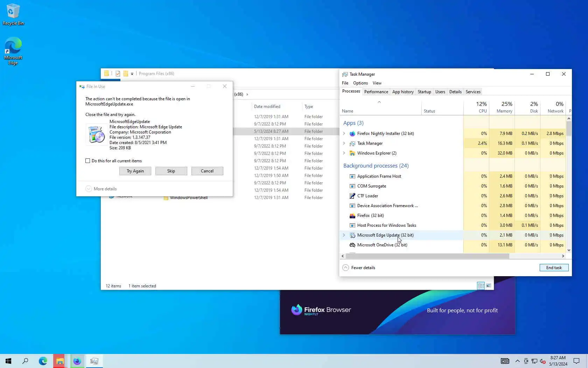The width and height of the screenshot is (588, 368).
Task: Click Skip in the File In Use dialog
Action: pos(171,171)
